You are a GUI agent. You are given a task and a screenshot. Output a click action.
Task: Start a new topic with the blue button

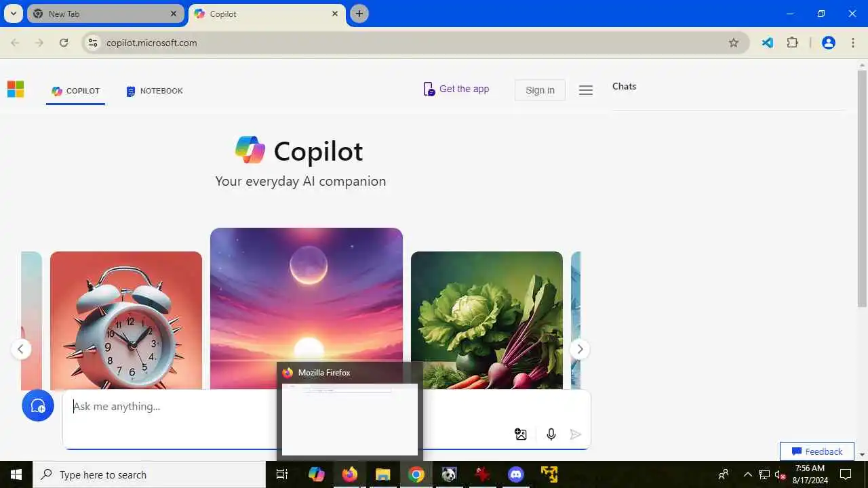tap(38, 405)
